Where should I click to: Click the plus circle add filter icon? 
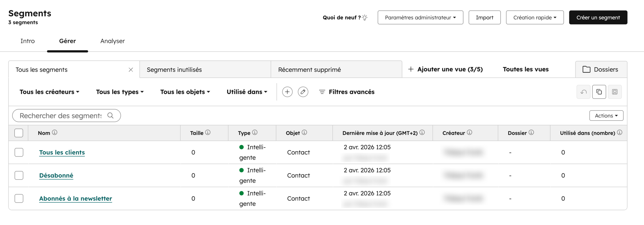[x=287, y=92]
